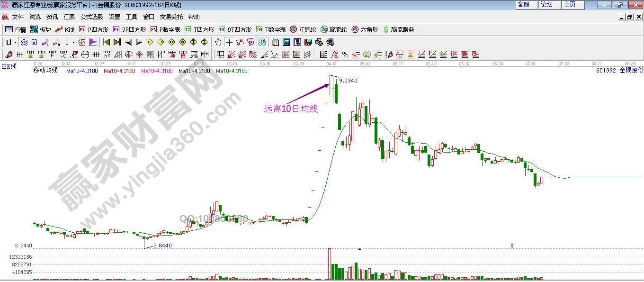Open the calculator icon in toolbar

coord(286,42)
